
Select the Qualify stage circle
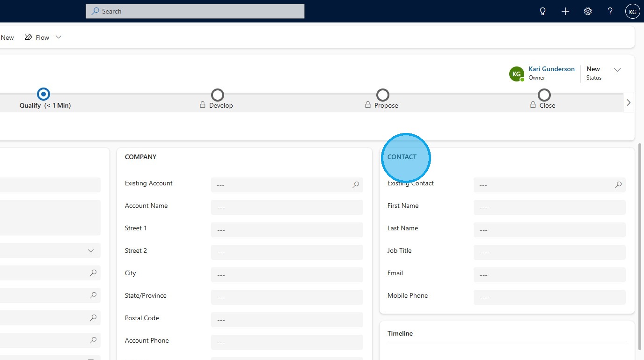[44, 94]
